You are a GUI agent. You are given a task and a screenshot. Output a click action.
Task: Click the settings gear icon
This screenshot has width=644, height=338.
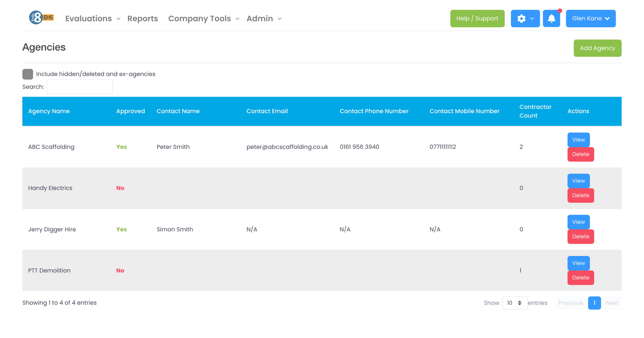521,18
